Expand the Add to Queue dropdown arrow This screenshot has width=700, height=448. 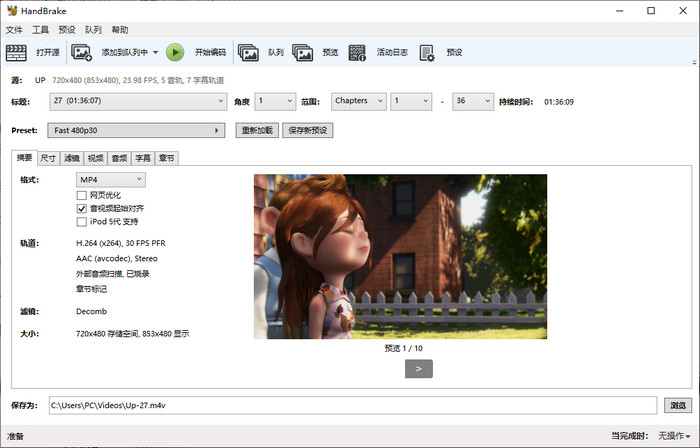(x=155, y=52)
